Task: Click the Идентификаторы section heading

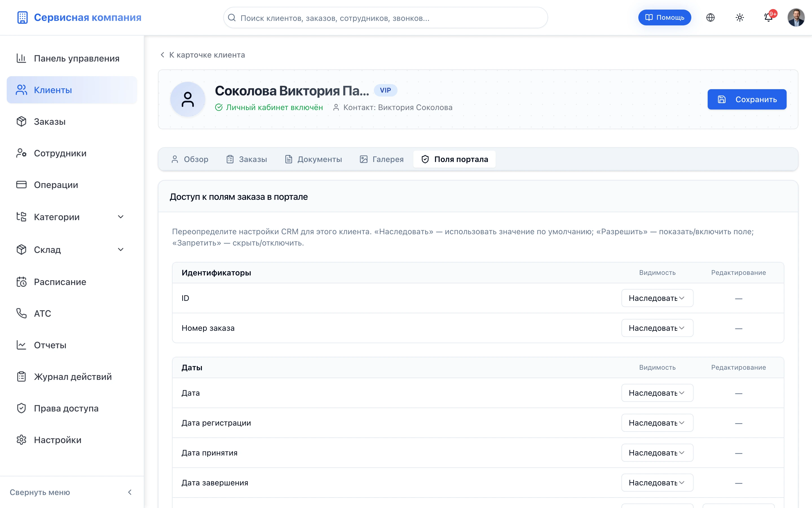Action: 216,272
